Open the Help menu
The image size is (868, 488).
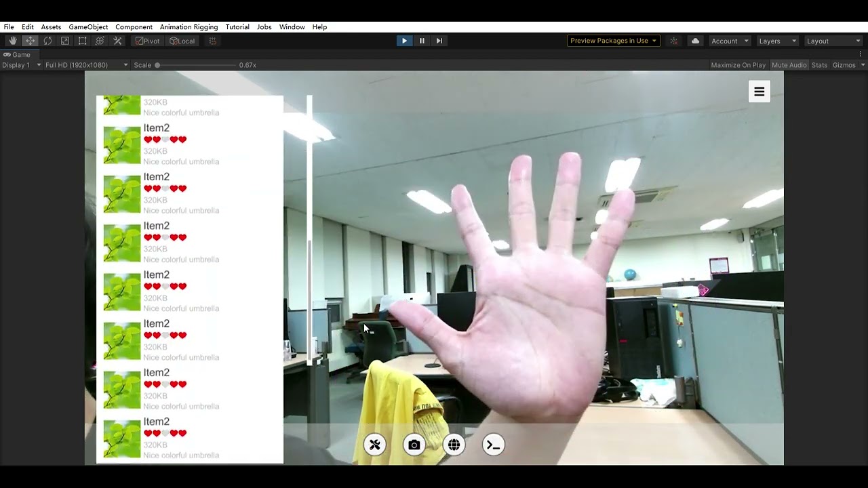pos(320,27)
